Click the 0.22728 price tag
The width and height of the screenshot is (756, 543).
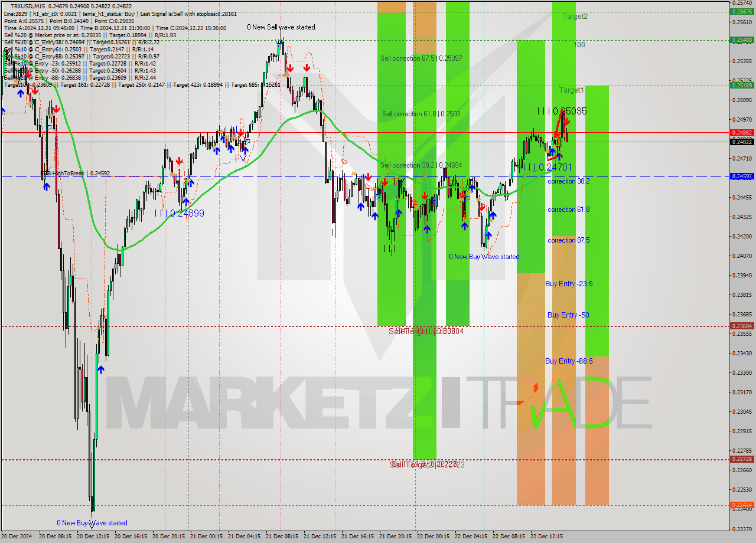pyautogui.click(x=742, y=459)
